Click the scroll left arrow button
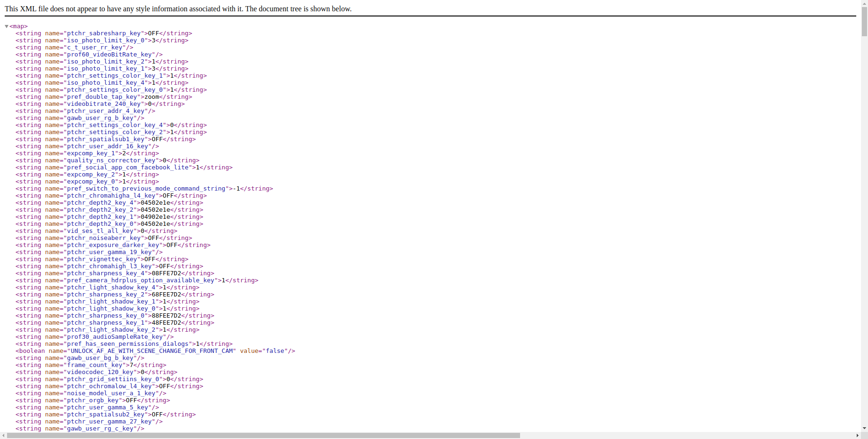Viewport: 868px width, 439px height. [x=3, y=435]
